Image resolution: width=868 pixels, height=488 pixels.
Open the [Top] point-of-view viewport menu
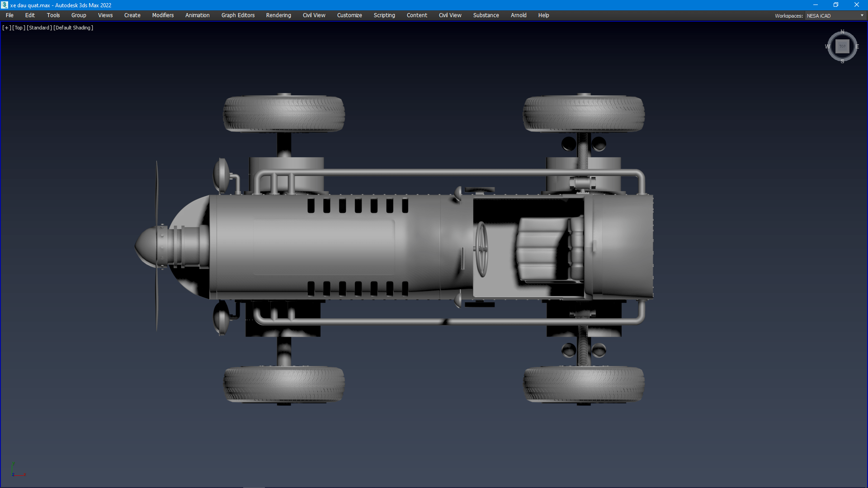(19, 28)
